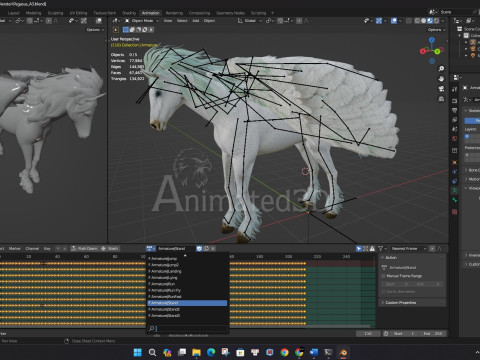
Task: Click the zoom magnifier viewport icon
Action: [441, 69]
